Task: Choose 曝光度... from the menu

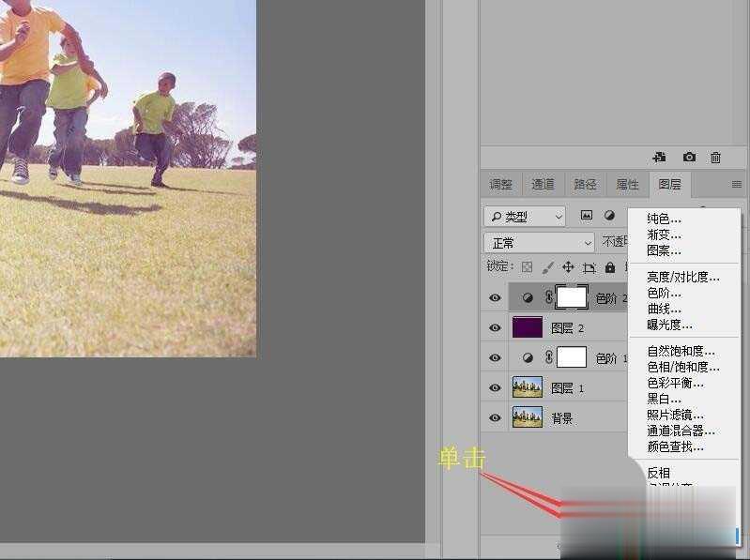Action: (x=669, y=325)
